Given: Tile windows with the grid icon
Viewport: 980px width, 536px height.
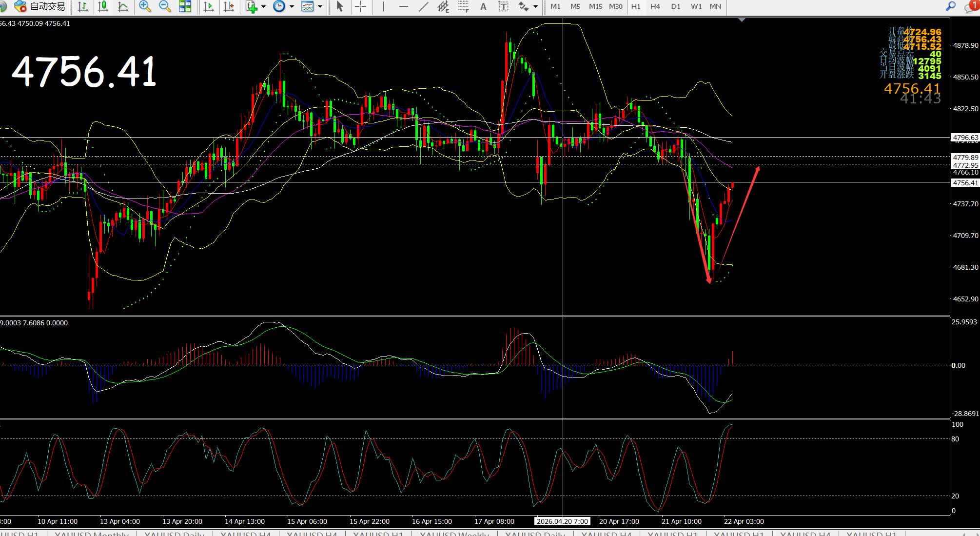Looking at the screenshot, I should click(185, 6).
